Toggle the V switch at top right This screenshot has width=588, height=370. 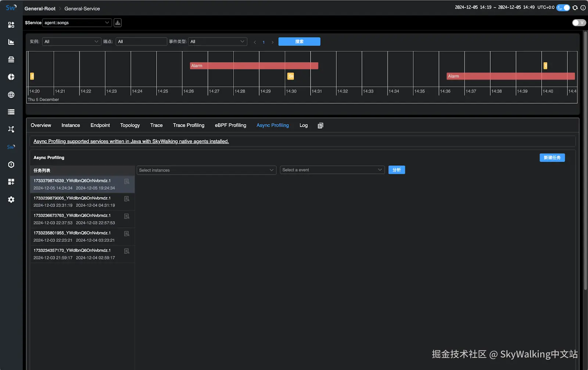coord(579,23)
